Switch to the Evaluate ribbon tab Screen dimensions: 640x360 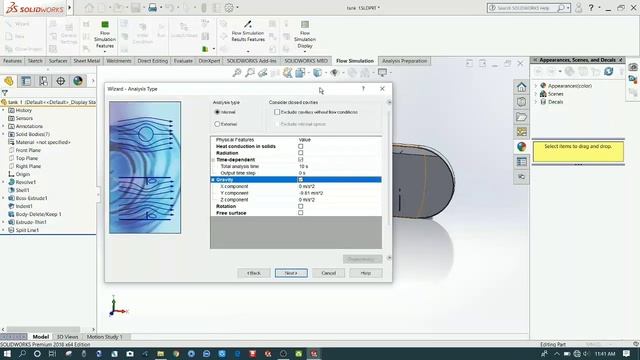point(183,61)
